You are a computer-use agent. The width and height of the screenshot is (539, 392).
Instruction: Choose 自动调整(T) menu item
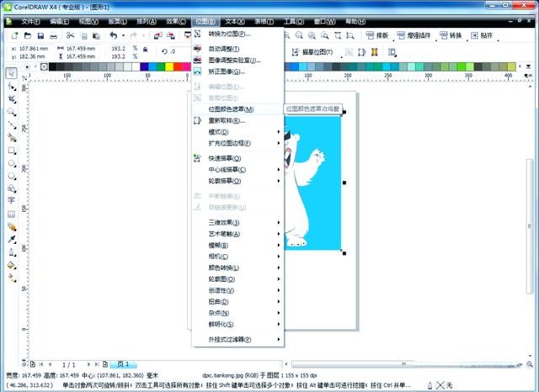[237, 49]
